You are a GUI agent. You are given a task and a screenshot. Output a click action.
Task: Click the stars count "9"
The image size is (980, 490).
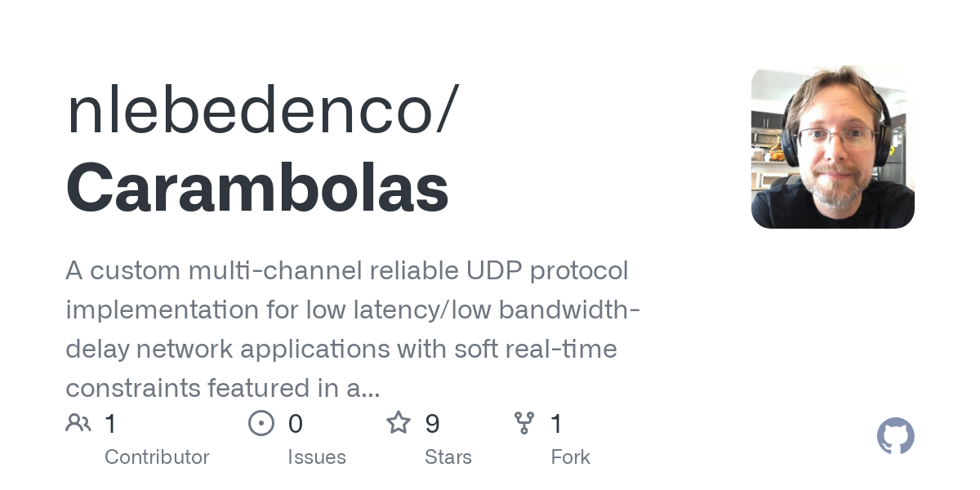[x=432, y=424]
